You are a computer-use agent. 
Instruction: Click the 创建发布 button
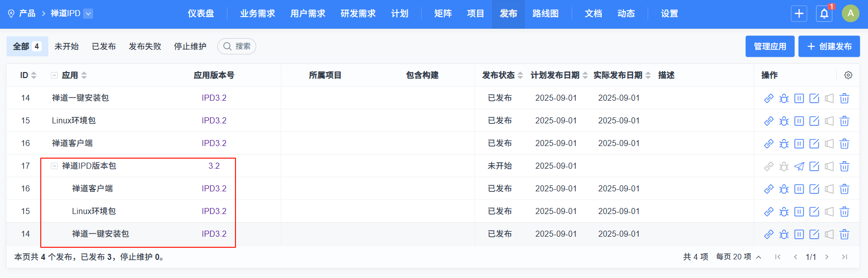click(829, 46)
